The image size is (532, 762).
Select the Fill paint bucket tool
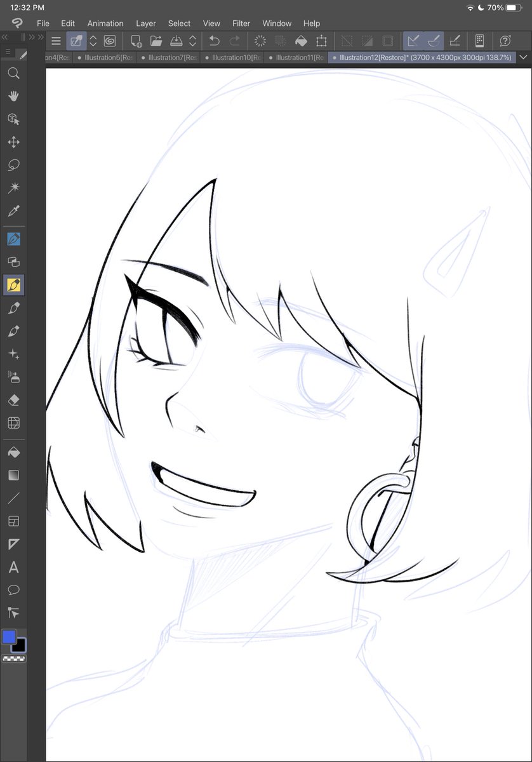pyautogui.click(x=13, y=452)
